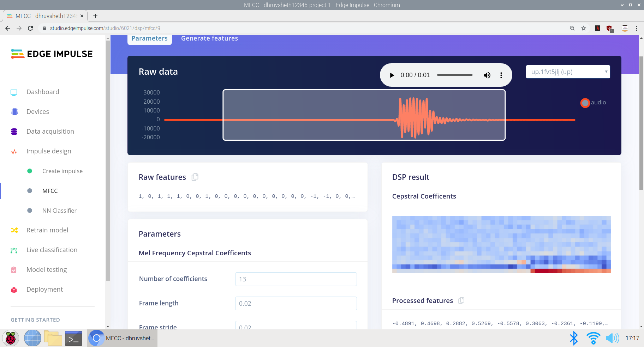Open audio player more options menu
Viewport: 644px width, 347px height.
point(501,75)
